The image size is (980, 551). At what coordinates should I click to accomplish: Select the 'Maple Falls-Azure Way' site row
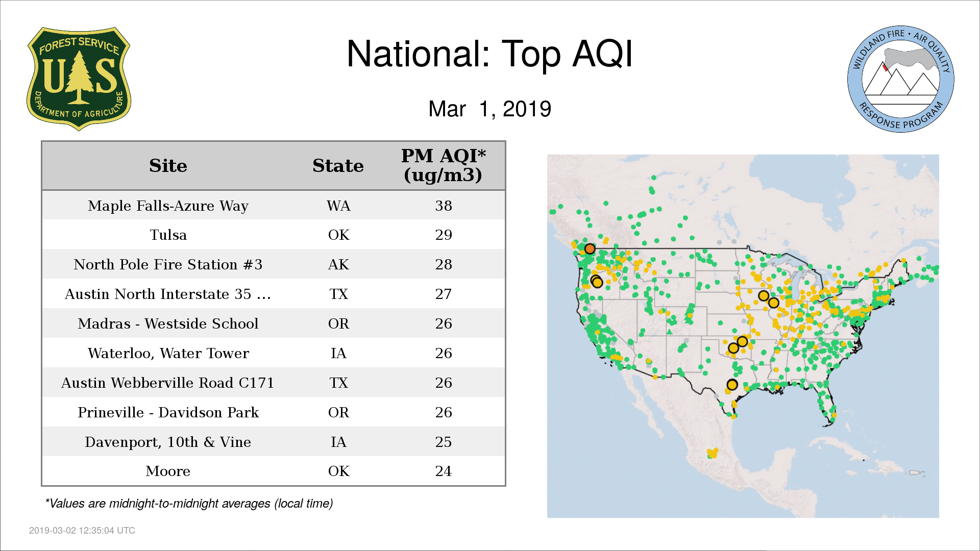click(274, 206)
